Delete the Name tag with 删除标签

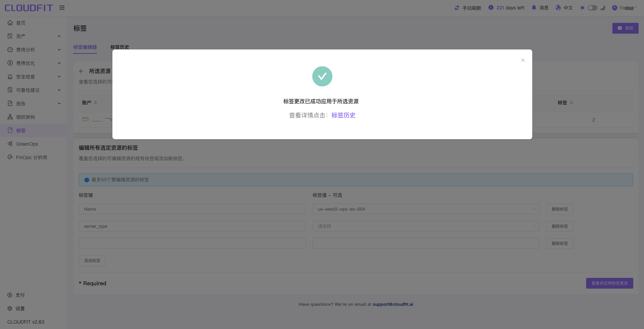coord(560,209)
